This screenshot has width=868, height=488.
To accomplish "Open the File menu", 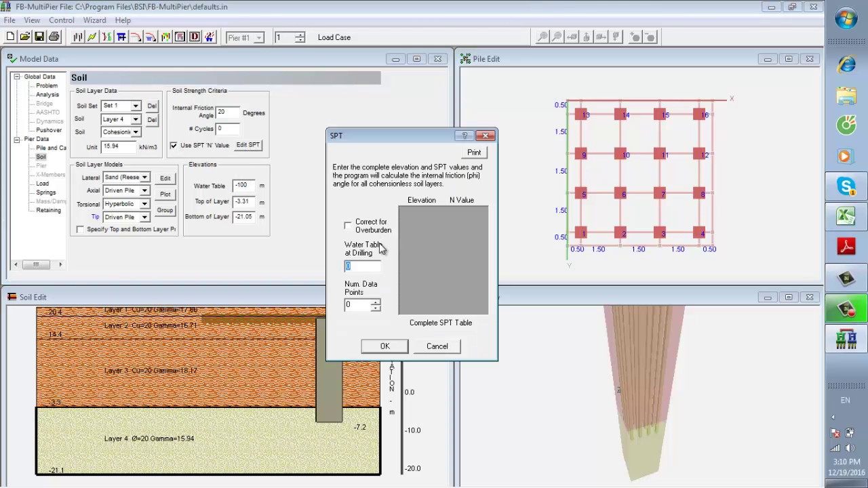I will pyautogui.click(x=9, y=20).
